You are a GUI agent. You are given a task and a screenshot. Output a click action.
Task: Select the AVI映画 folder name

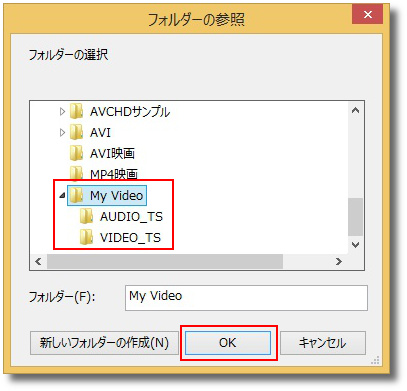click(x=112, y=153)
